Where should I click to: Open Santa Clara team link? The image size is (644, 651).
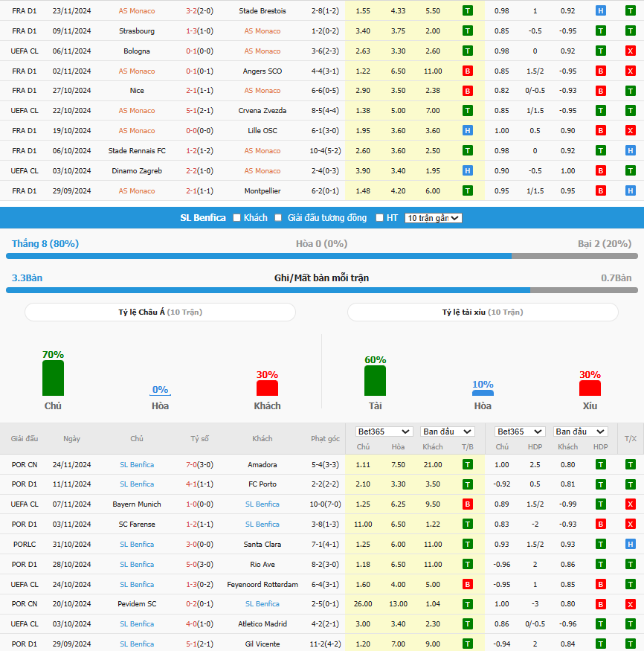(x=263, y=545)
